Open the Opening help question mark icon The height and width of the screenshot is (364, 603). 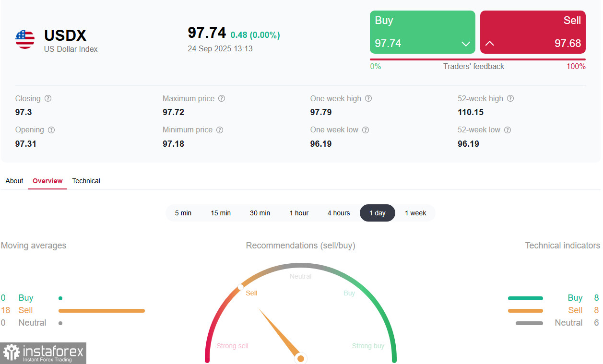click(x=51, y=130)
